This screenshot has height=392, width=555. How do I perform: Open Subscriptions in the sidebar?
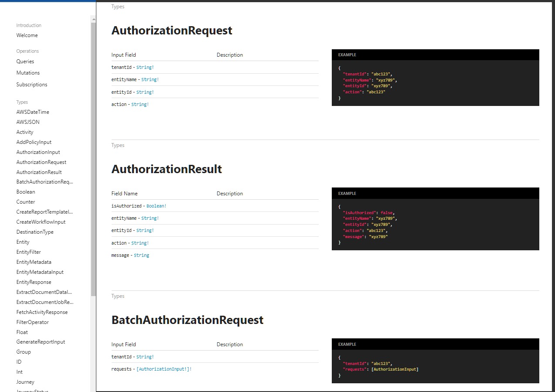pyautogui.click(x=32, y=85)
